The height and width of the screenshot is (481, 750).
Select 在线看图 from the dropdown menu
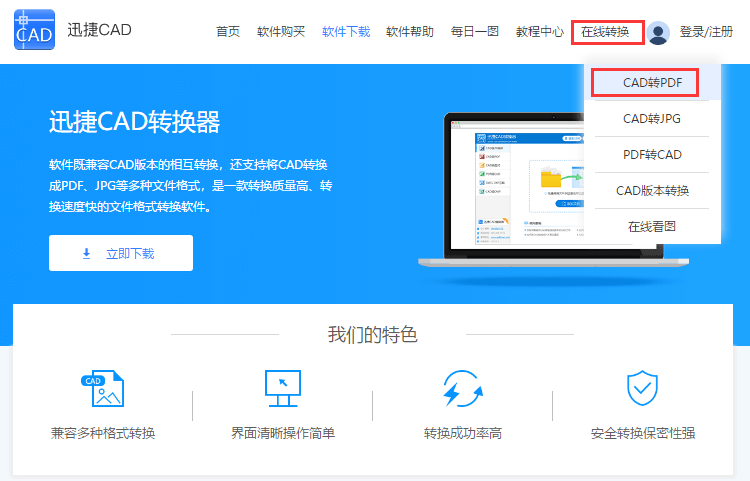point(652,227)
